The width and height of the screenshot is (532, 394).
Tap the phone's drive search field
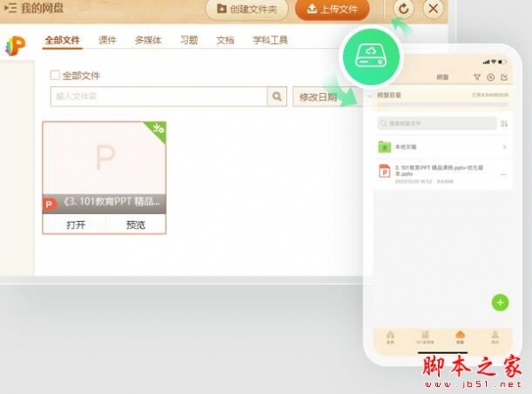pos(437,123)
